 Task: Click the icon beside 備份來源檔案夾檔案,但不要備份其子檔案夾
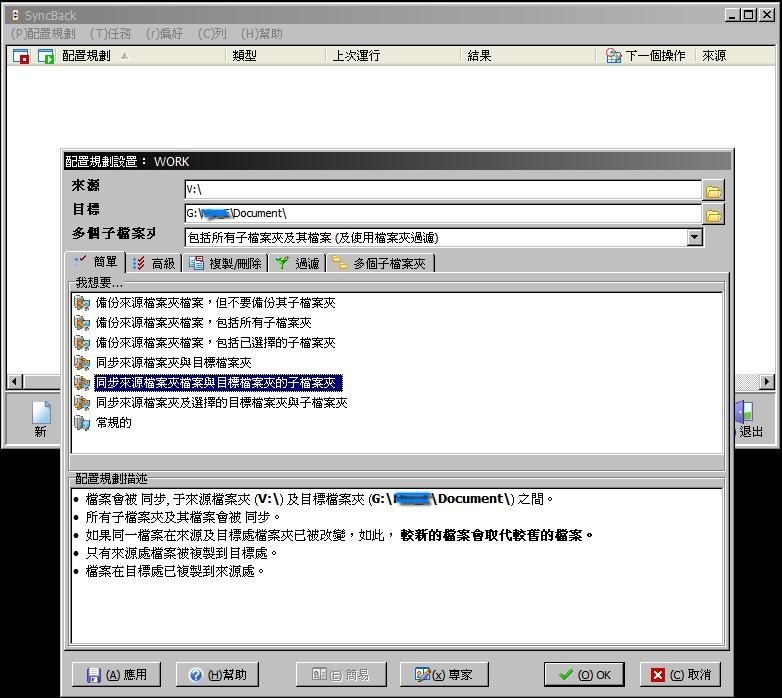[x=82, y=303]
